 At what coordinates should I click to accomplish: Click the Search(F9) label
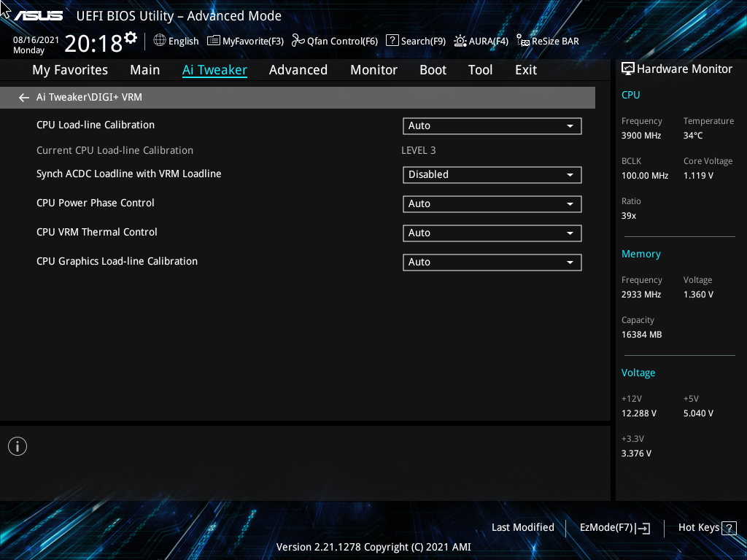click(x=423, y=42)
